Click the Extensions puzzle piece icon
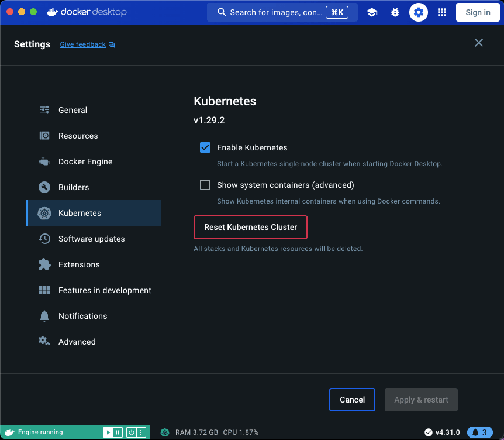This screenshot has width=504, height=440. point(44,264)
